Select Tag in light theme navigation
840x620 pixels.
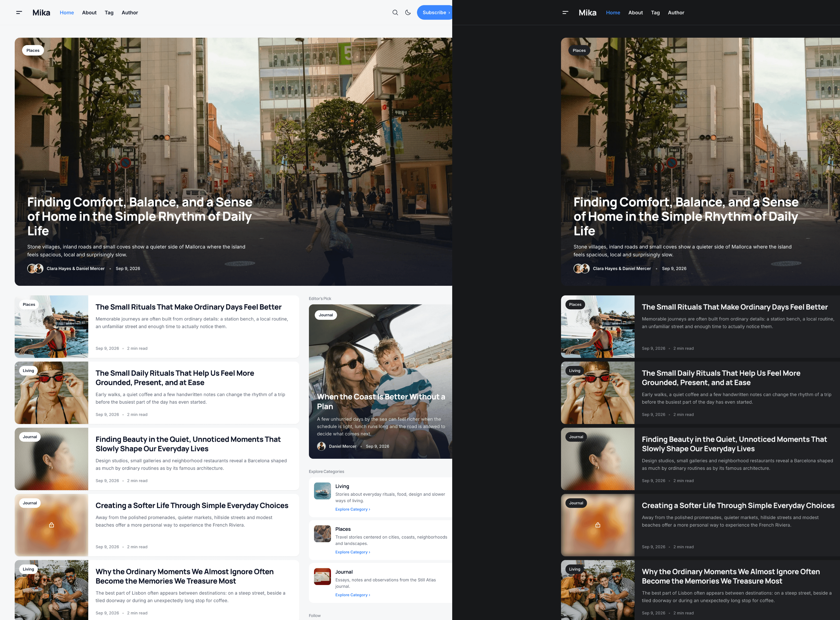point(109,12)
